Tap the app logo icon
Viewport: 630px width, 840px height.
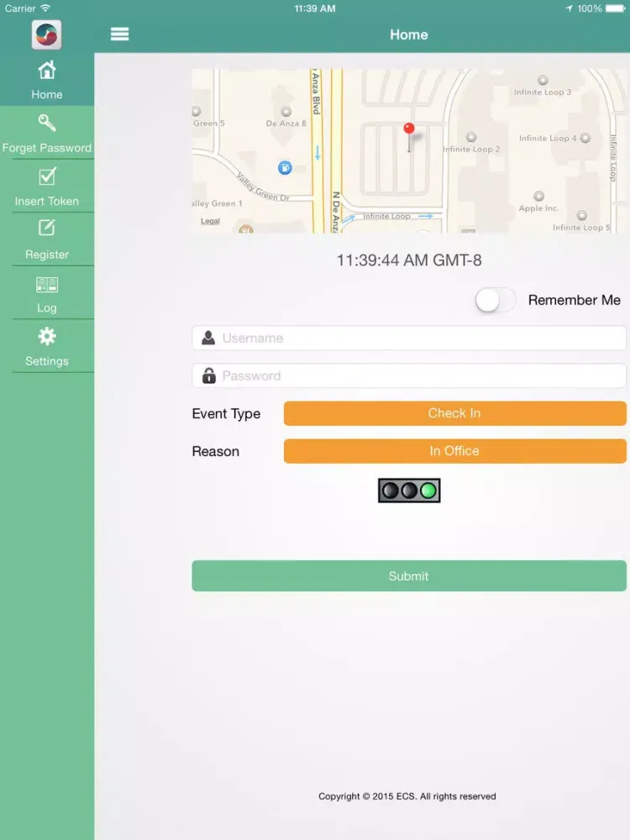[x=46, y=34]
